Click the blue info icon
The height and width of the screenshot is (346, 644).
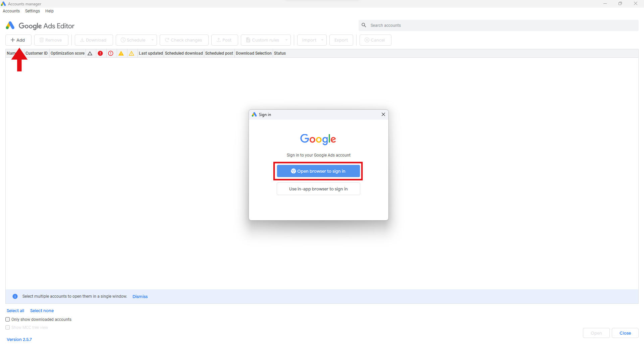[x=15, y=296]
